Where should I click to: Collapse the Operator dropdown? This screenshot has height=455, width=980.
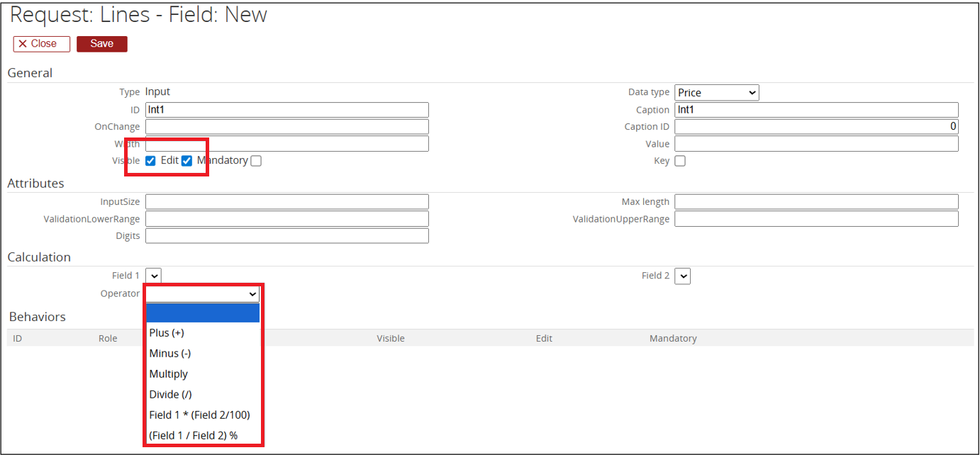[x=203, y=294]
